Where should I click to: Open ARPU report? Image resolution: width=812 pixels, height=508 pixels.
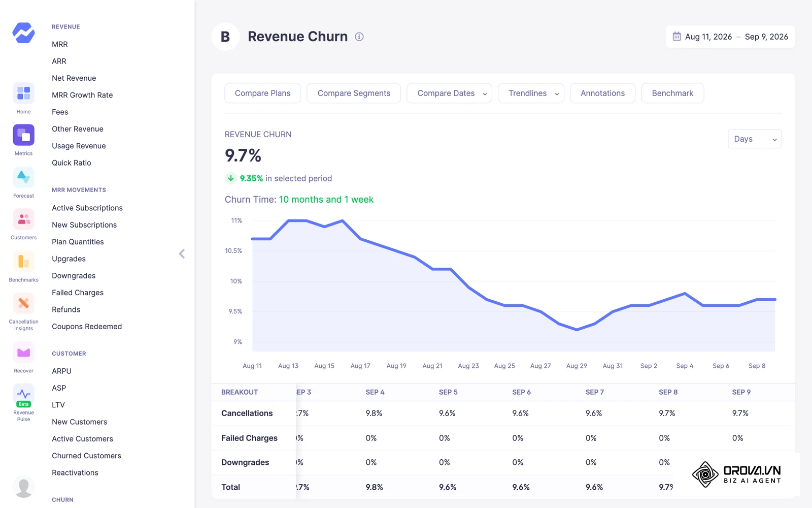point(61,371)
